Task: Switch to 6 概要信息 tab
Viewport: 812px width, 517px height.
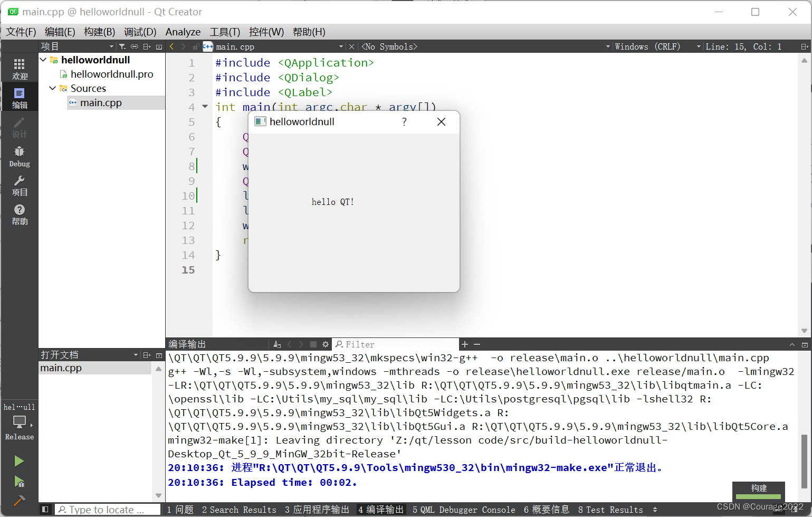Action: (547, 510)
